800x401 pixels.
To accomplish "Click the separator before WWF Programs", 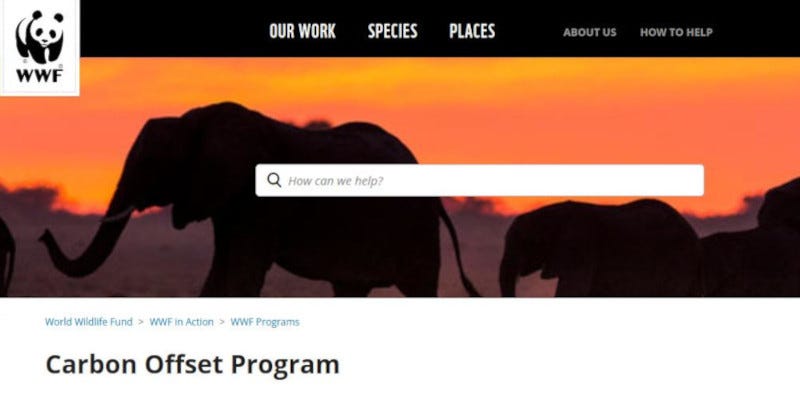I will click(x=222, y=322).
